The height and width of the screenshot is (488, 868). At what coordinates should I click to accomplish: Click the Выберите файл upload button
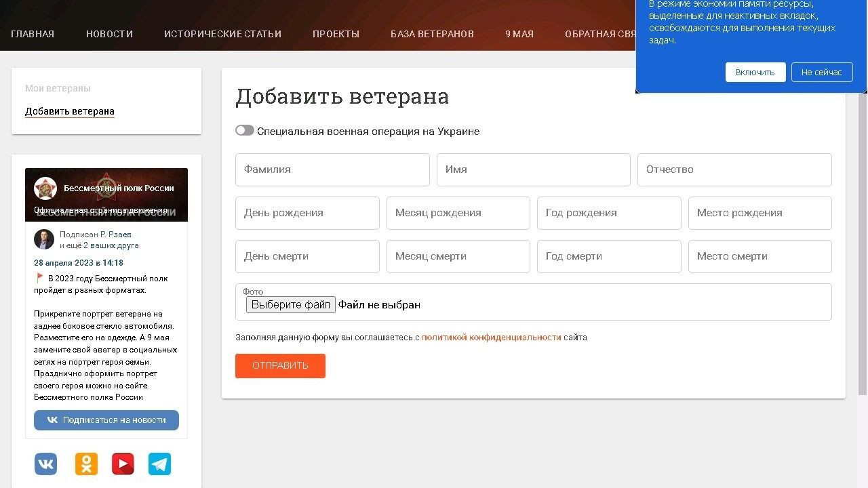coord(290,305)
